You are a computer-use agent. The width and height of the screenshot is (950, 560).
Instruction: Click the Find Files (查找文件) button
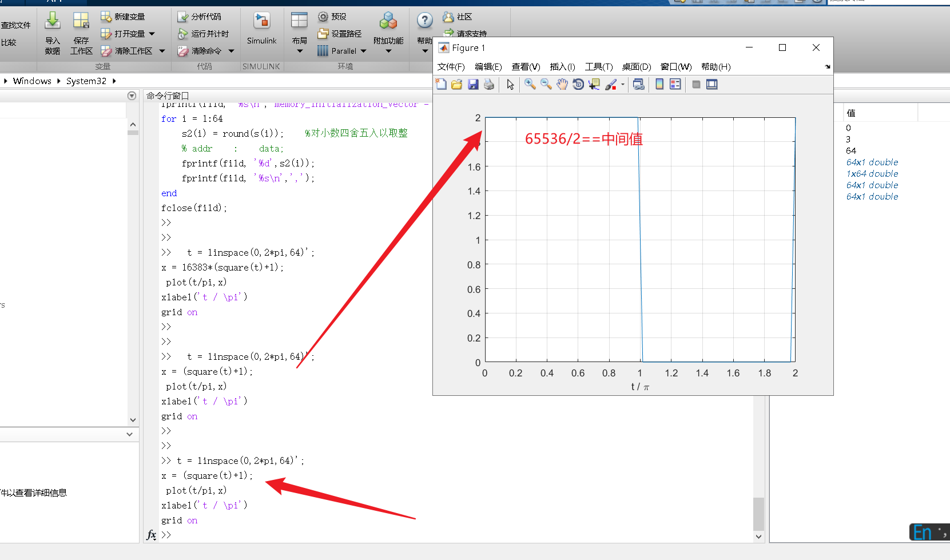coord(15,25)
